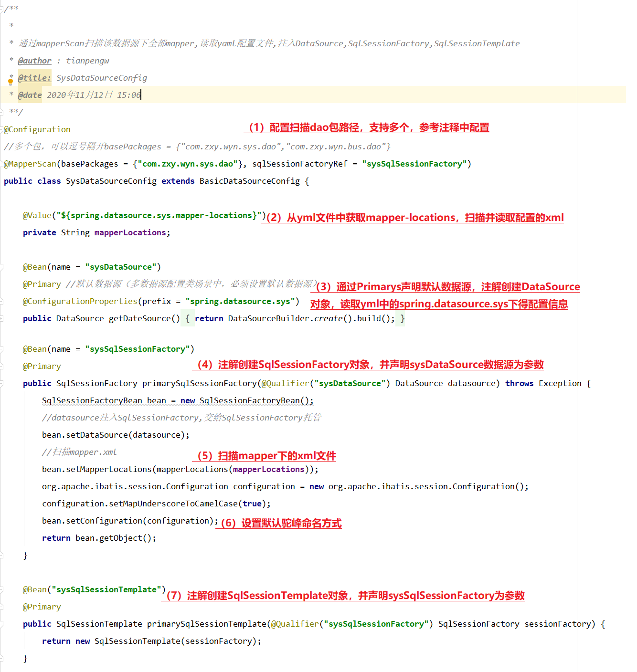
Task: Click the Exception type after throws
Action: pos(560,383)
